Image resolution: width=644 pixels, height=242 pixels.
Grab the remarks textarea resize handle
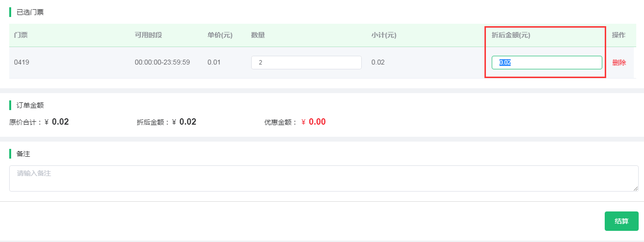635,189
